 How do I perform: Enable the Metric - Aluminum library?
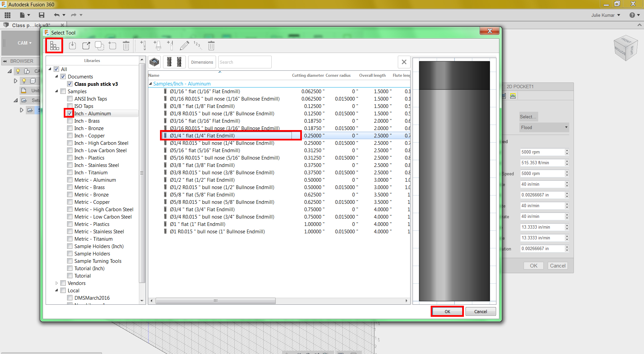(x=70, y=180)
